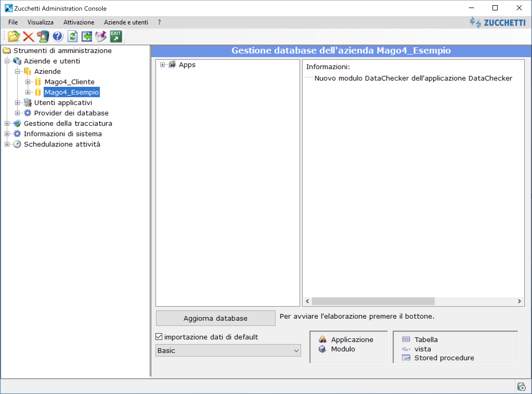The image size is (532, 394).
Task: Open the Basic configuration dropdown
Action: coord(228,350)
